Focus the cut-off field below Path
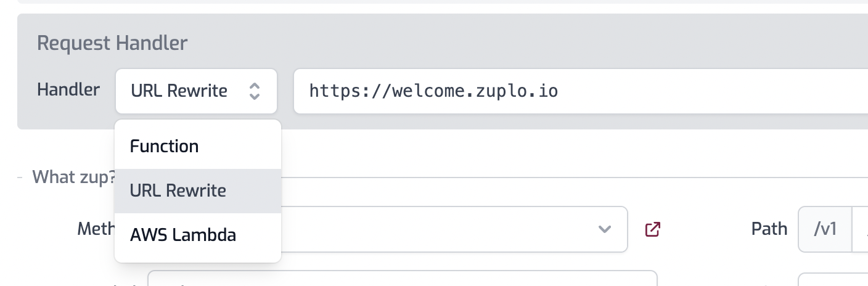868x286 pixels. [x=832, y=280]
